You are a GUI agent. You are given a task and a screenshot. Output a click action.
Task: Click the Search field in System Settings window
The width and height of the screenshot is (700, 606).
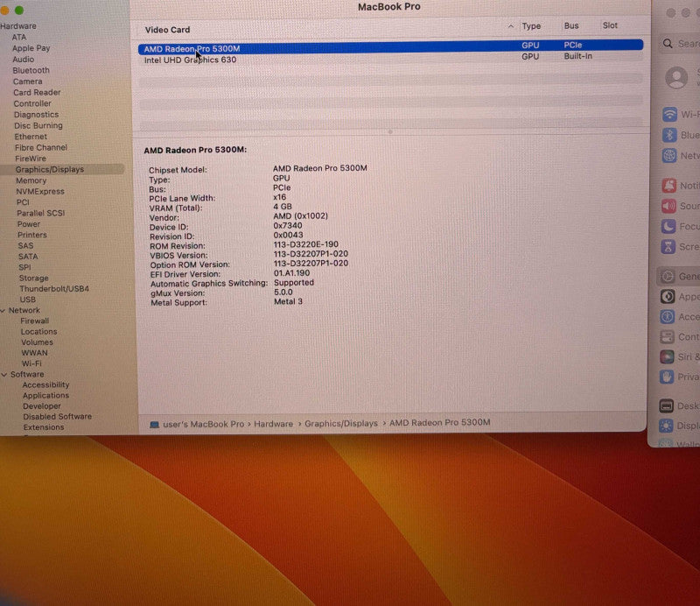coord(680,44)
